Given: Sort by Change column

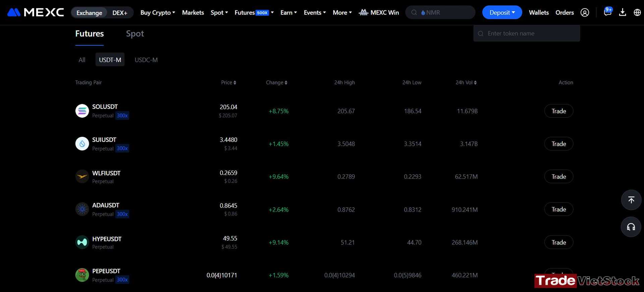Looking at the screenshot, I should tap(277, 82).
